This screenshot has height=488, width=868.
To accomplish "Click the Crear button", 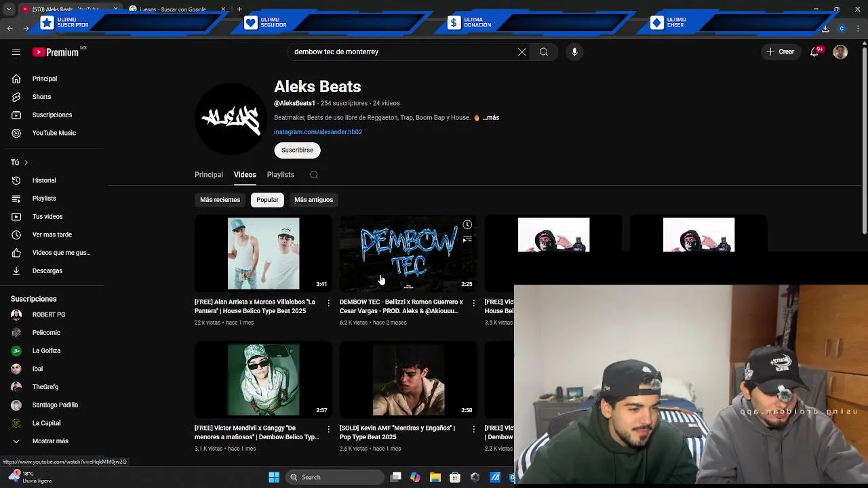I will coord(781,52).
